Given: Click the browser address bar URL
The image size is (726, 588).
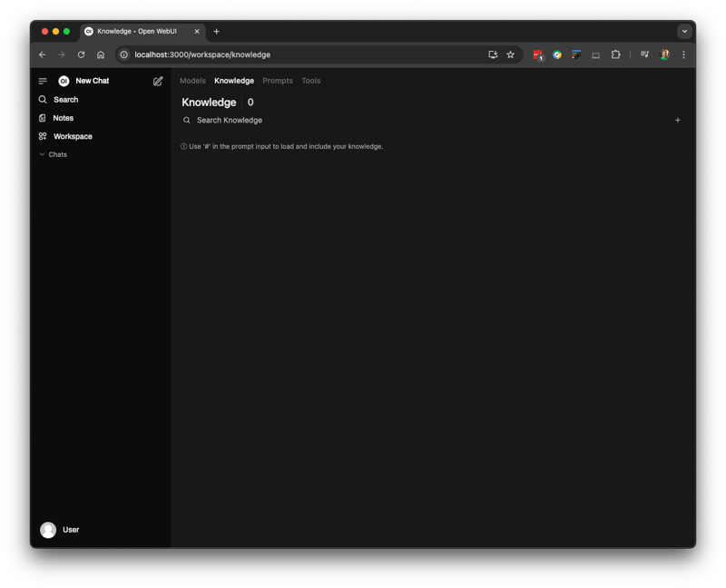Looking at the screenshot, I should pyautogui.click(x=202, y=54).
